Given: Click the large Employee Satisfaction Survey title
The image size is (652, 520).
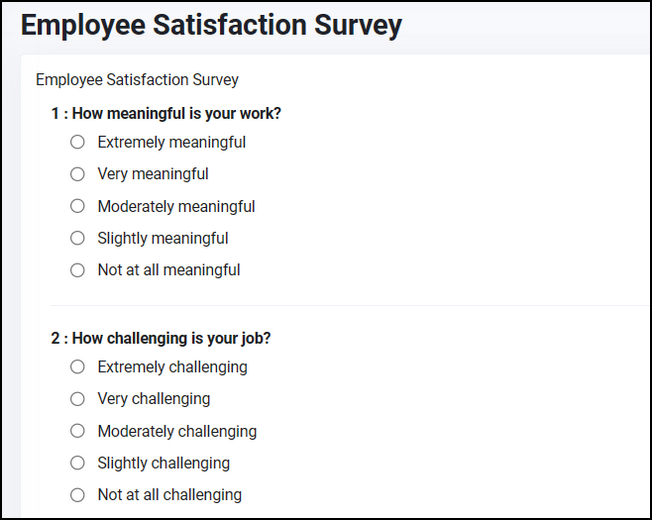Looking at the screenshot, I should click(x=211, y=25).
